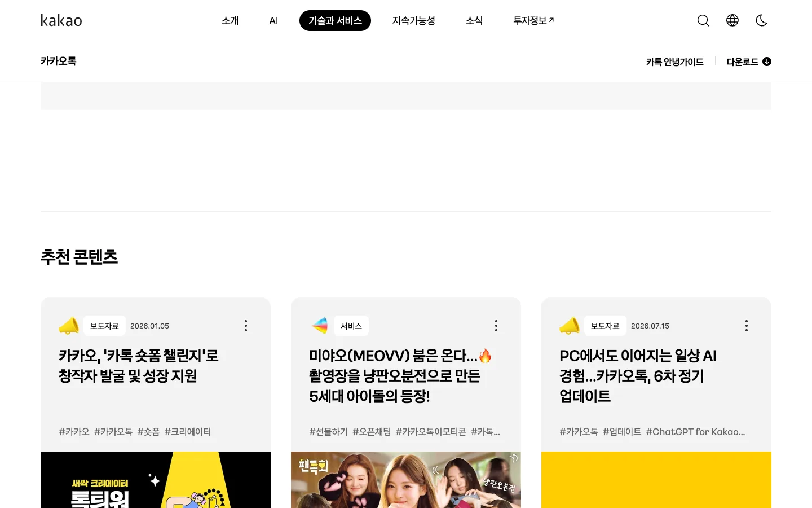This screenshot has height=508, width=812.
Task: Open the 지속가능성 menu
Action: (x=414, y=20)
